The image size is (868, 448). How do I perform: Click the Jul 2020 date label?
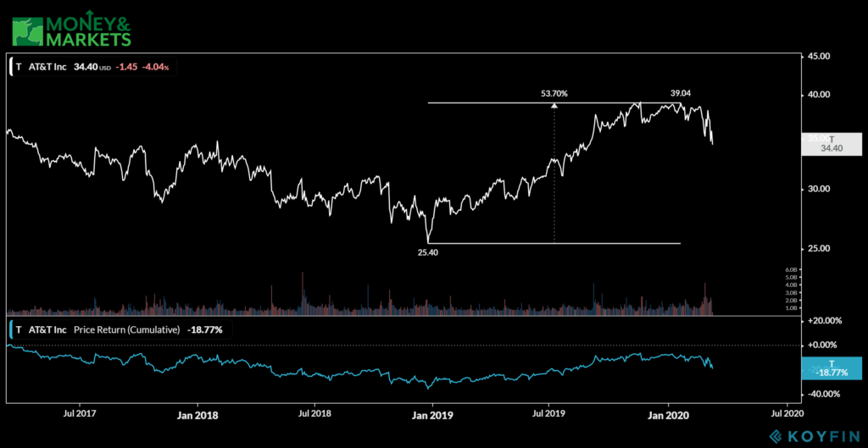786,413
